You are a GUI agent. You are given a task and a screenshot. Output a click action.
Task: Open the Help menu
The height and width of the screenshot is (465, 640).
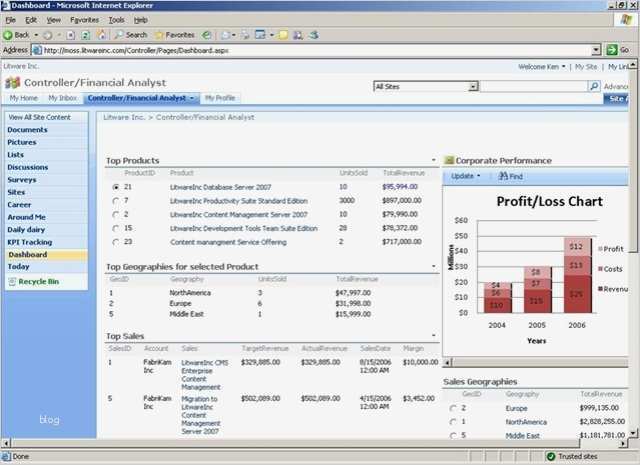tap(141, 20)
